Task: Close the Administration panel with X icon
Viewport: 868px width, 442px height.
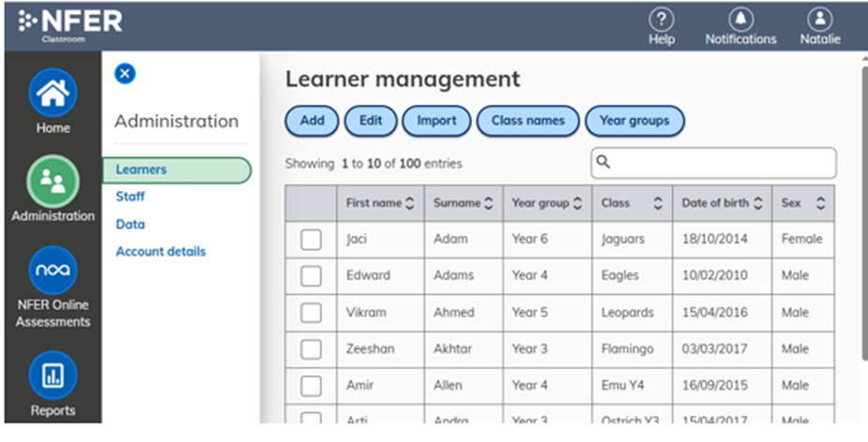Action: [x=125, y=74]
